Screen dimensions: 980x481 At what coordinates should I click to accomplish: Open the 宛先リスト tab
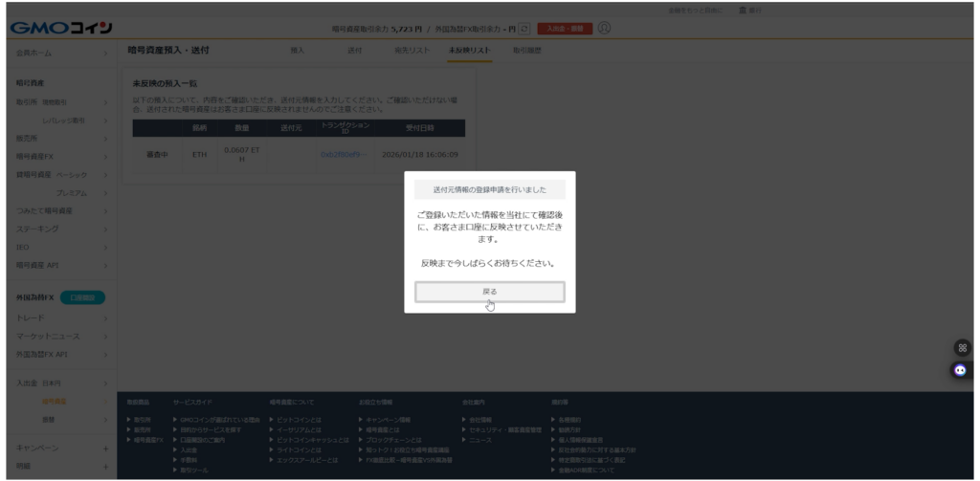(412, 50)
